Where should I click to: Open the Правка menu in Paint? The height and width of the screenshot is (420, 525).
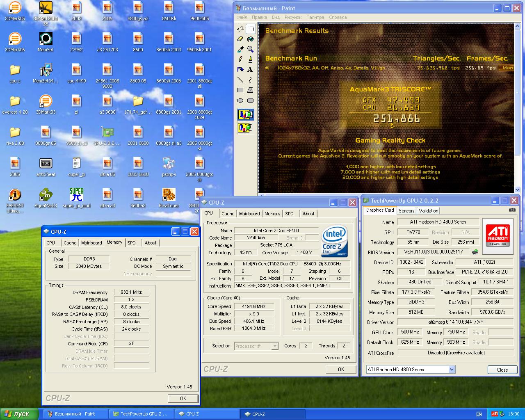[x=259, y=17]
